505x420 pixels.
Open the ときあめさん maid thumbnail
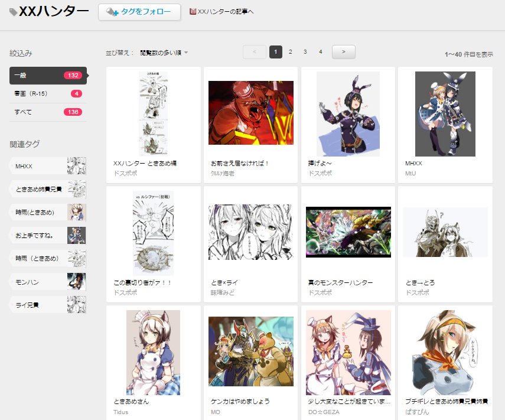(x=154, y=352)
